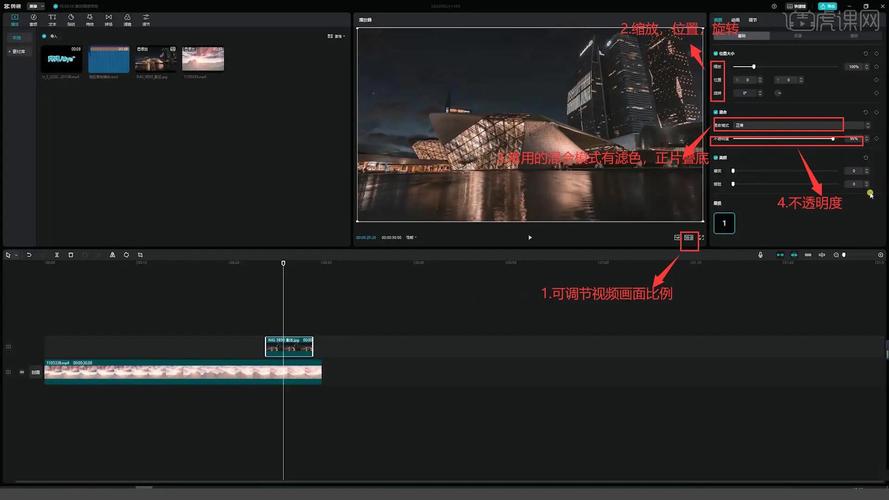The width and height of the screenshot is (889, 500).
Task: Click the Cover button on main track
Action: click(36, 372)
